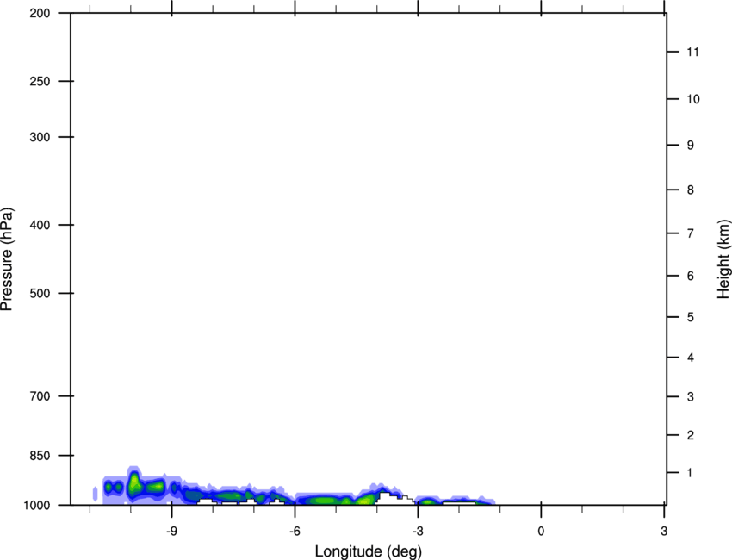
Task: Click the 700 pressure tick label
Action: tap(40, 396)
